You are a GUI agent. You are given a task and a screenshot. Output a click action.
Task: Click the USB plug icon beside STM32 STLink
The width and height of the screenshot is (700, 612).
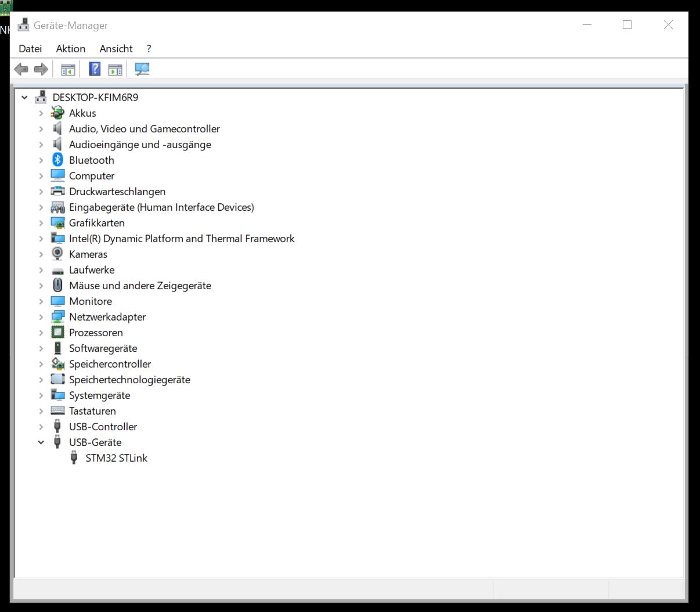click(74, 458)
